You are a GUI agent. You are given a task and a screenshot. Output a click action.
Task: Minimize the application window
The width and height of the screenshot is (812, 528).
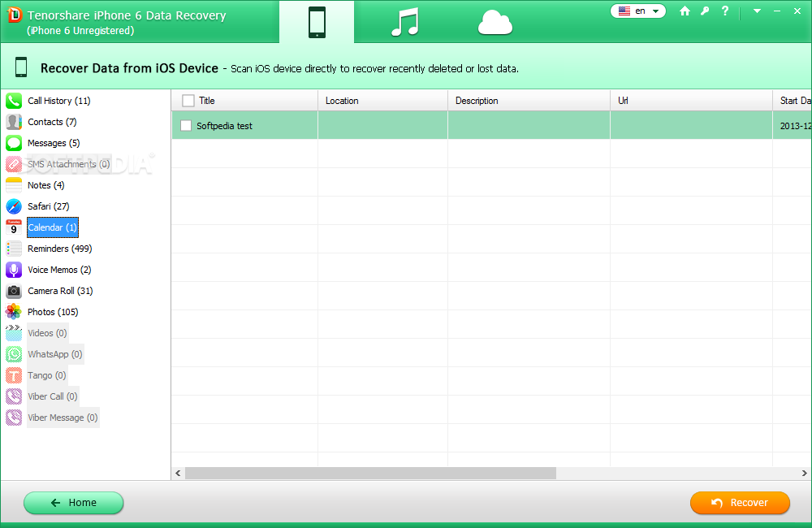pyautogui.click(x=777, y=11)
